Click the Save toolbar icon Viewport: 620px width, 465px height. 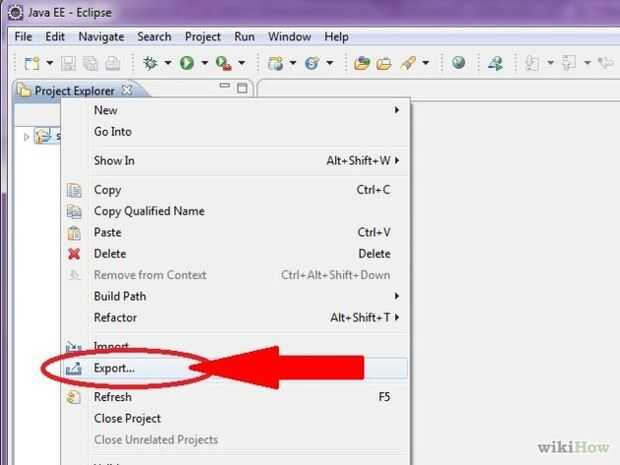click(68, 63)
